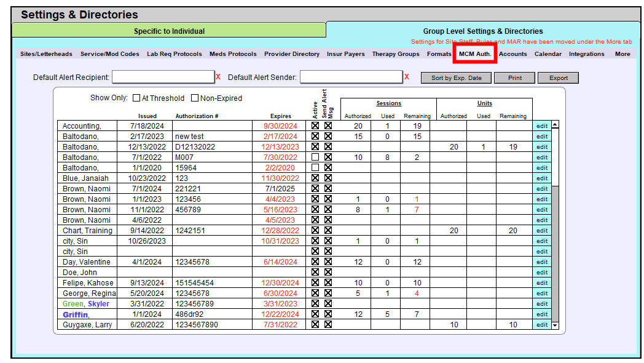The image size is (644, 363).
Task: Open the Calendar tab
Action: click(548, 54)
